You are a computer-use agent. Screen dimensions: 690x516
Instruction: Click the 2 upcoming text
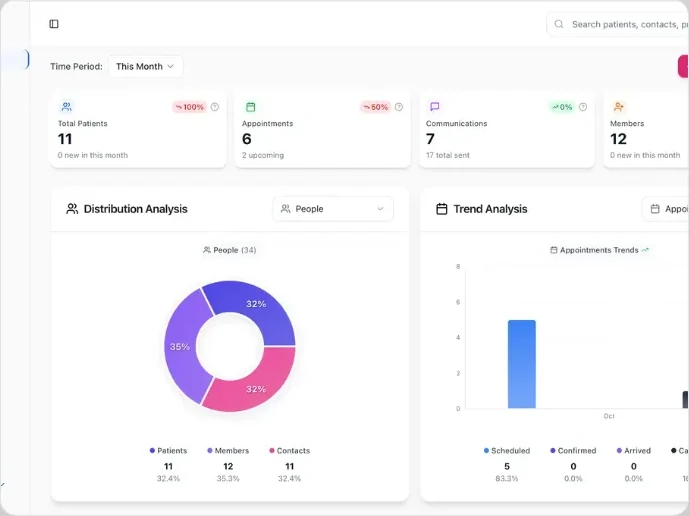coord(263,155)
